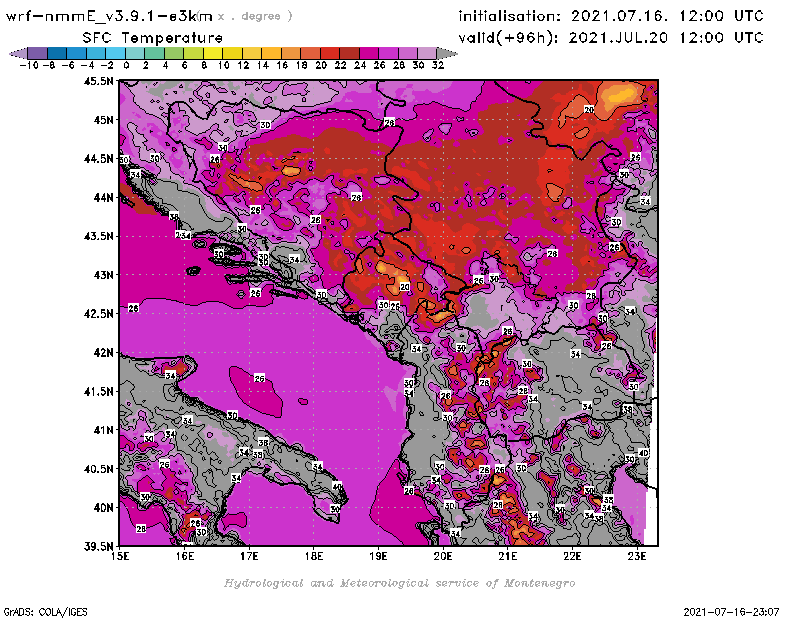The height and width of the screenshot is (618, 800).
Task: Click the "GrADS: COLA/IGES" footer text
Action: pos(45,611)
